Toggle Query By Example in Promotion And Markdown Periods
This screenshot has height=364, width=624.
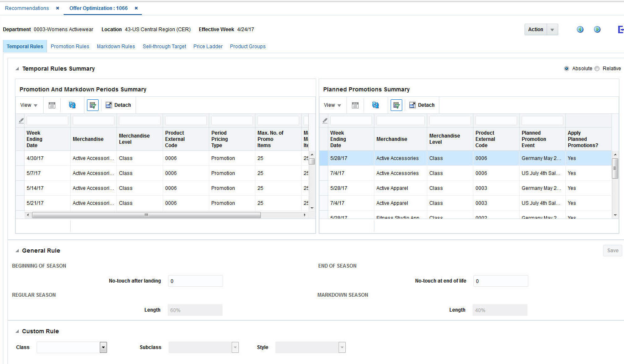click(x=93, y=105)
